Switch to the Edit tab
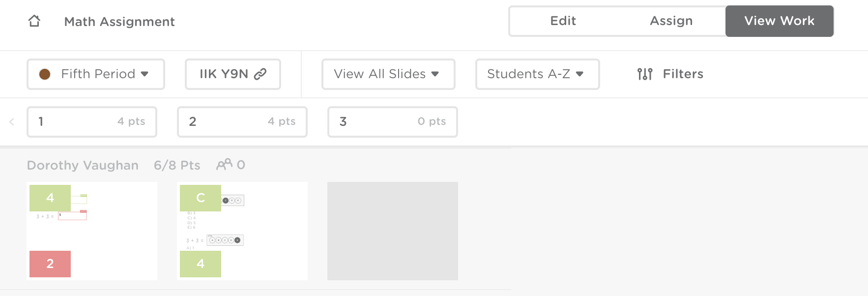 (x=563, y=21)
